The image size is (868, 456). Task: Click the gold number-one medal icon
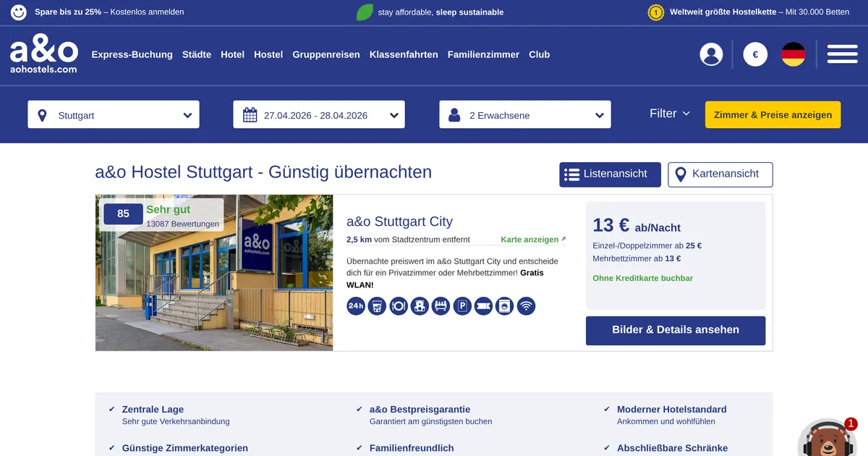tap(656, 12)
